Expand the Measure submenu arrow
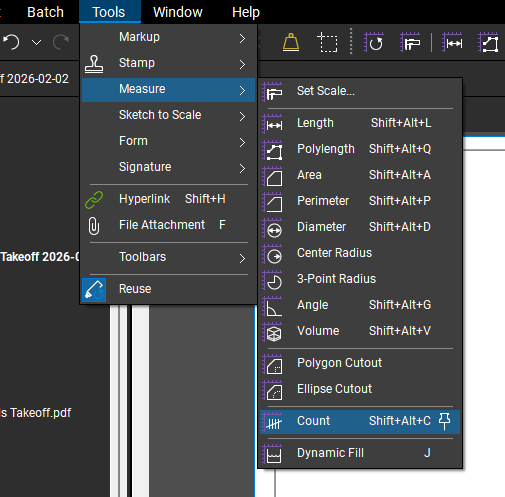This screenshot has width=505, height=497. 242,90
